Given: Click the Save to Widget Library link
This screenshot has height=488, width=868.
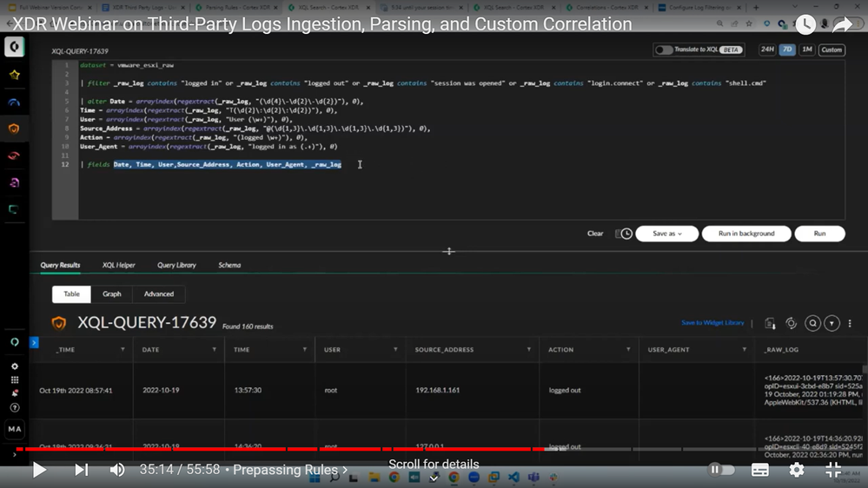Looking at the screenshot, I should coord(712,323).
